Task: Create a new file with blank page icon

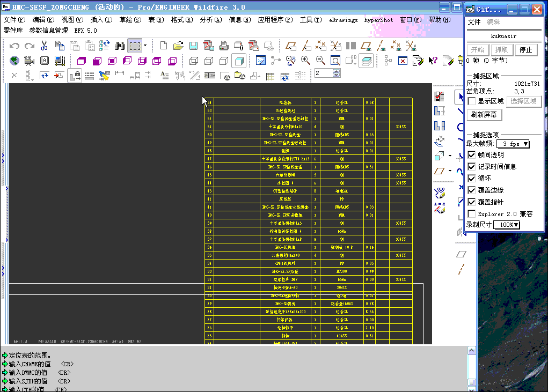Action: pyautogui.click(x=163, y=46)
